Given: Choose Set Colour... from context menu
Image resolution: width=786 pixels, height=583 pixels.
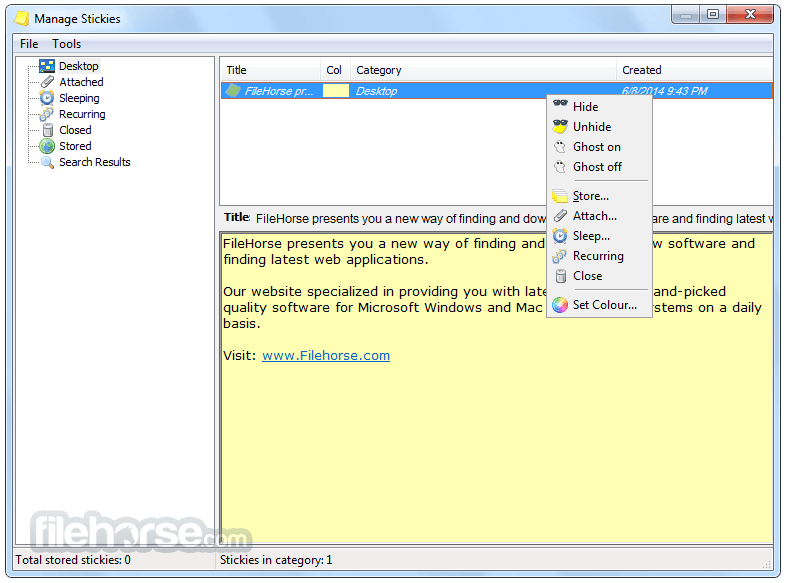Looking at the screenshot, I should click(605, 305).
